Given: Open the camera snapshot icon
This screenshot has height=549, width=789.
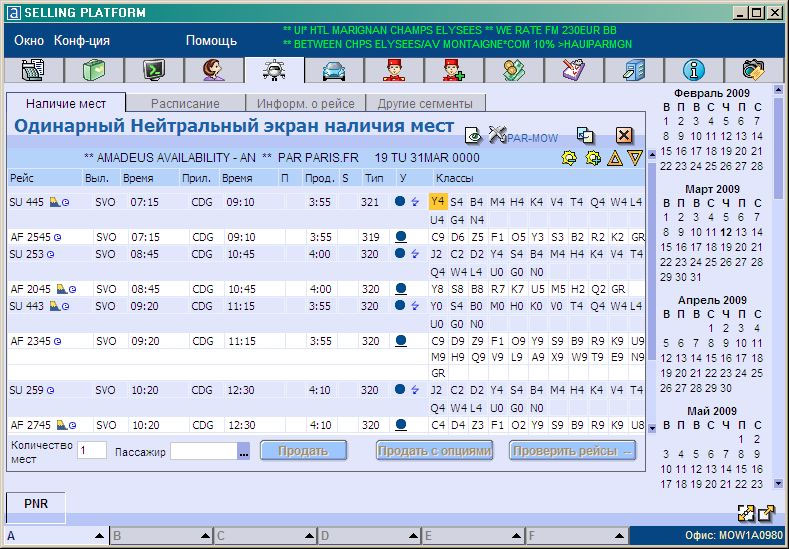Looking at the screenshot, I should (753, 70).
